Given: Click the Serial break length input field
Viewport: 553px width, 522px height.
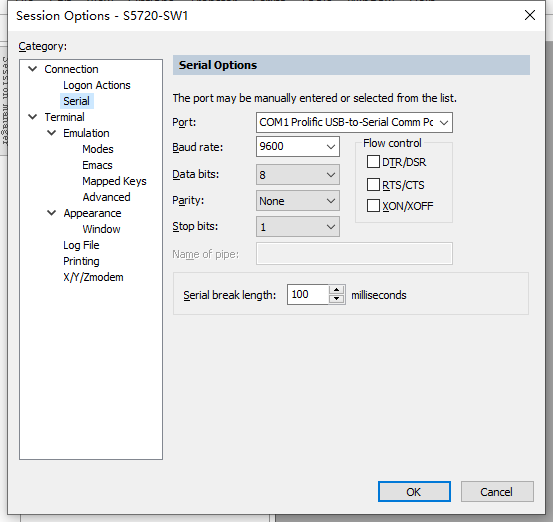Looking at the screenshot, I should click(308, 295).
